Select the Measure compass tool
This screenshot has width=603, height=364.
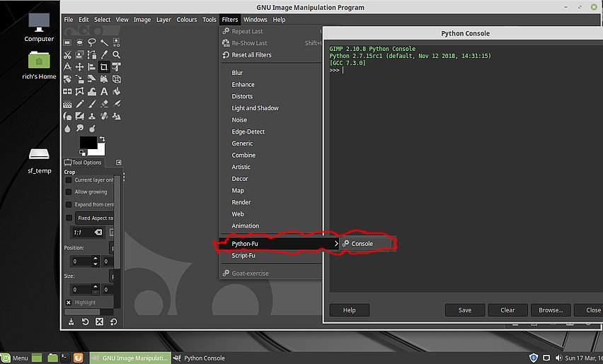(67, 67)
